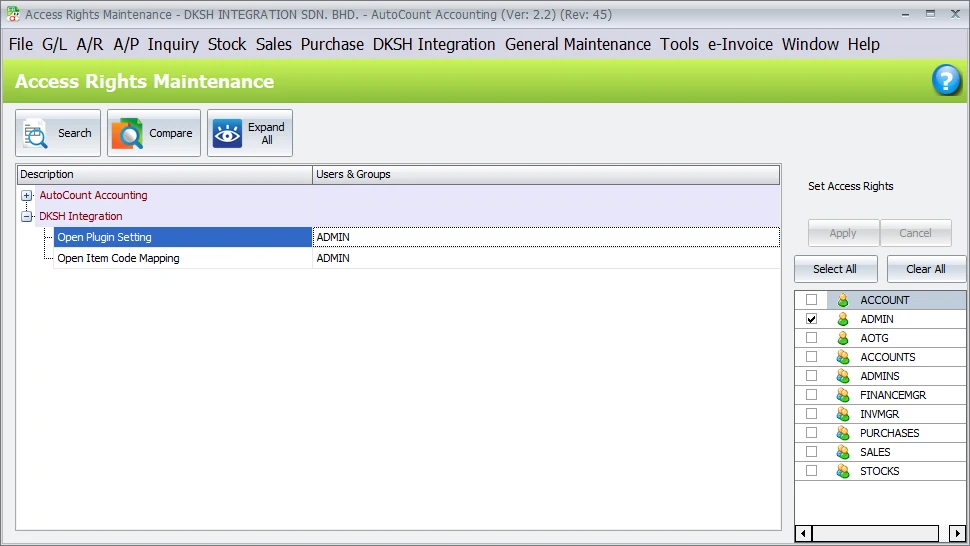Click the user list scroll right arrow
This screenshot has height=546, width=970.
[x=958, y=533]
